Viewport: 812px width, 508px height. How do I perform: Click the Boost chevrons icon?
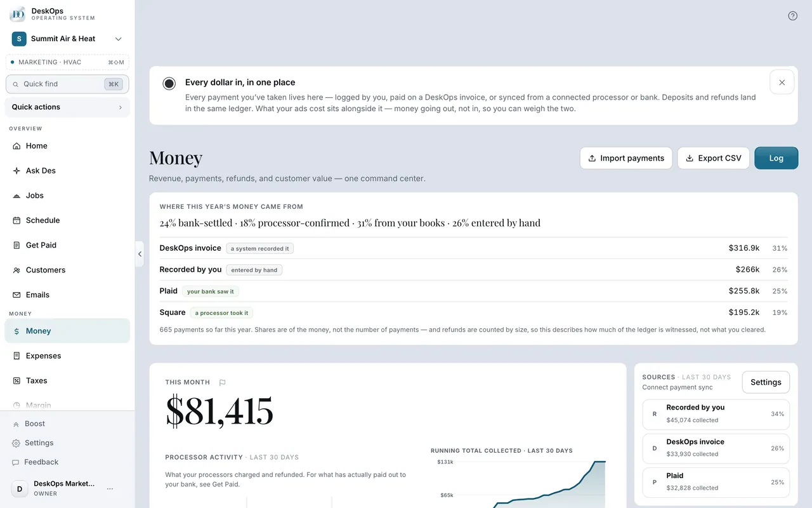pyautogui.click(x=16, y=424)
